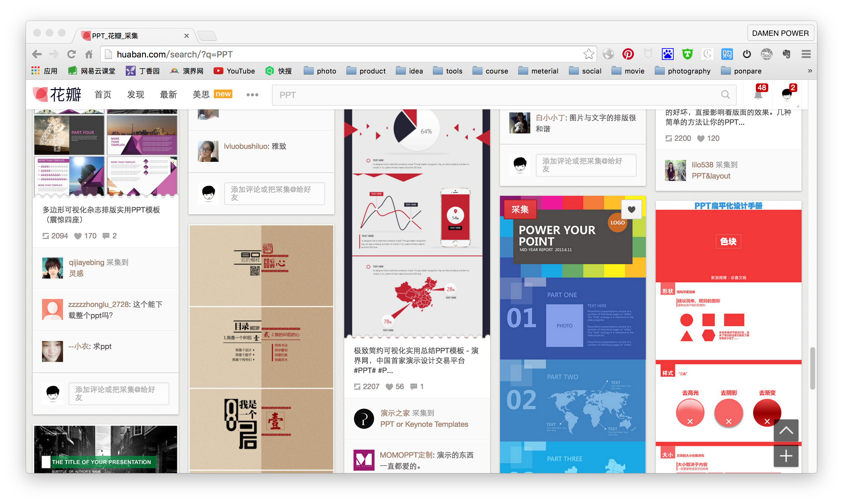Click the browser back arrow

click(37, 54)
